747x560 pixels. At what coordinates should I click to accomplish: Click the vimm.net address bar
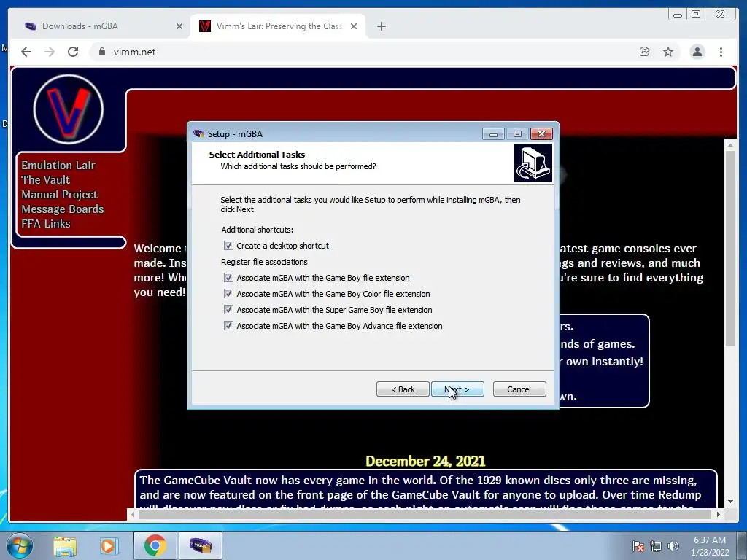[x=362, y=52]
